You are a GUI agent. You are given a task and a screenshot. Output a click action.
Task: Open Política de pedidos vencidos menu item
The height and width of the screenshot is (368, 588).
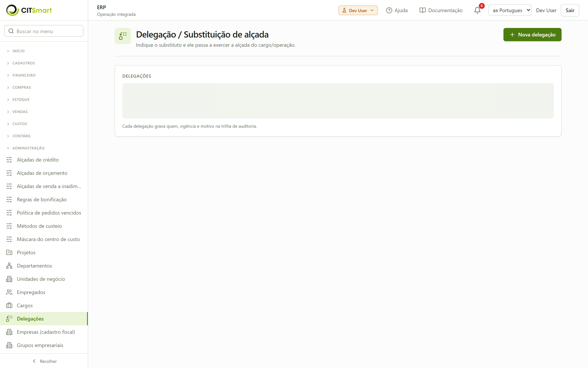click(44, 213)
